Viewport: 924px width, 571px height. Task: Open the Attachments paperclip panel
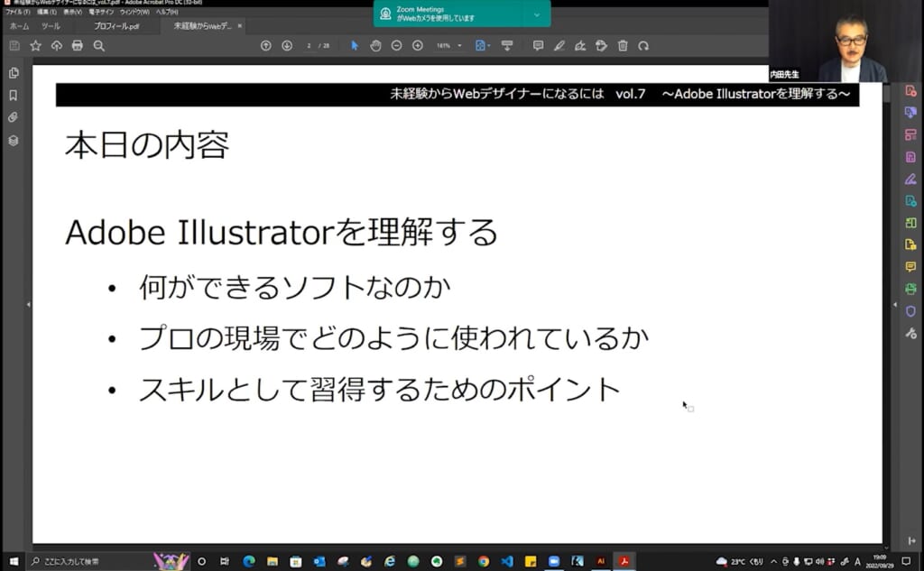[14, 118]
